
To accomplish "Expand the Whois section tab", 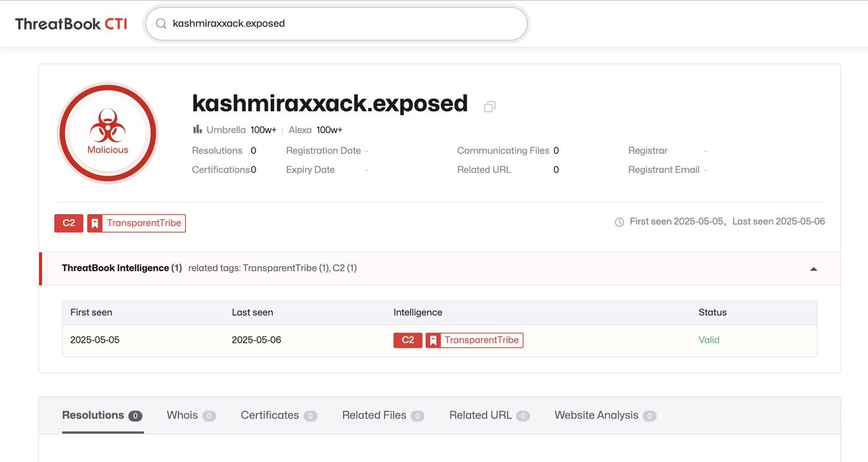I will pos(183,415).
